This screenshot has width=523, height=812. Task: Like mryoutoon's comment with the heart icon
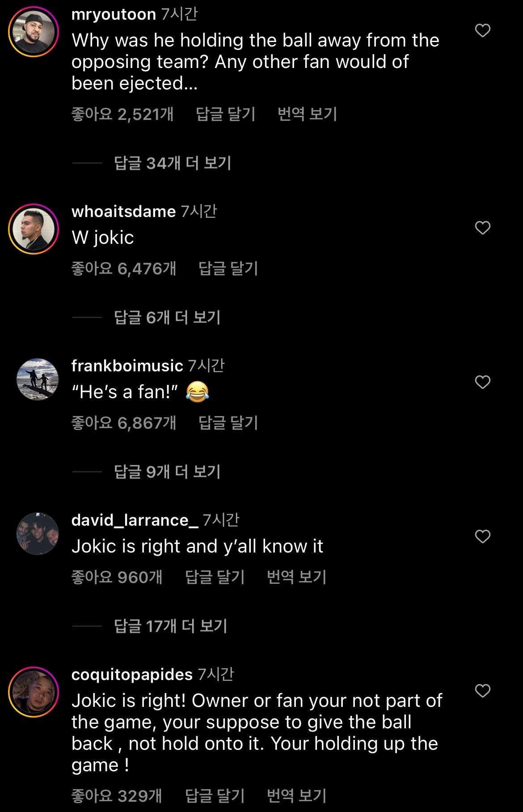click(482, 30)
